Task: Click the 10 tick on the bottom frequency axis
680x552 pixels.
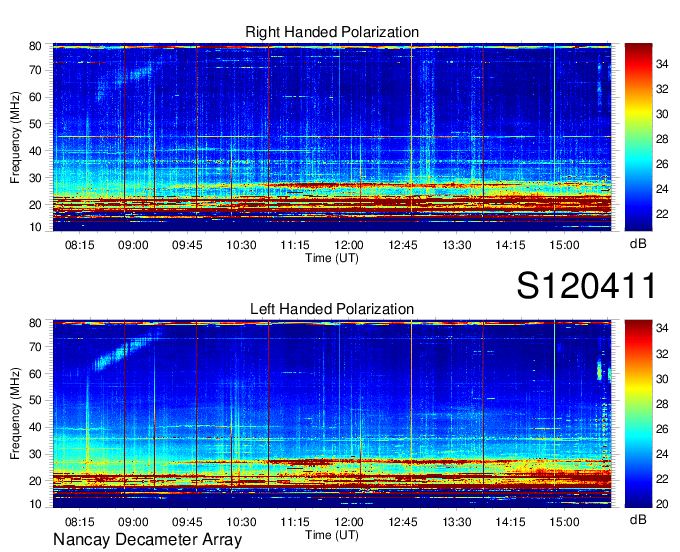Action: [35, 504]
